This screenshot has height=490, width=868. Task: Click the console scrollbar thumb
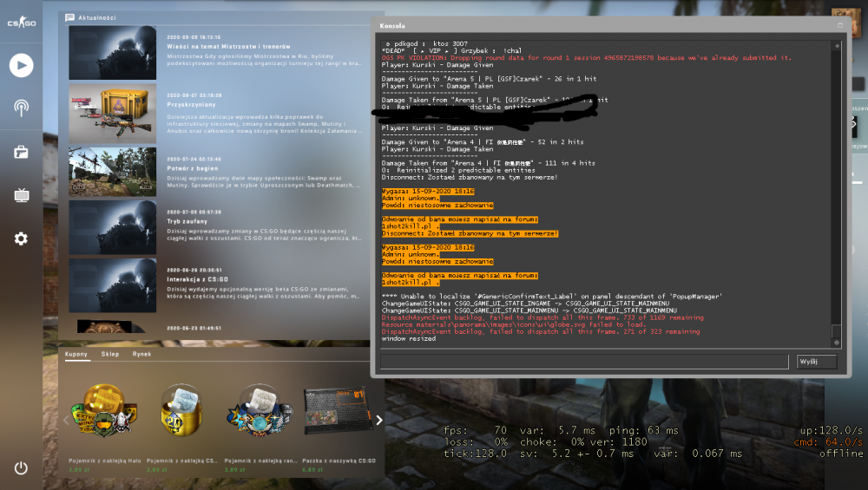[x=837, y=331]
